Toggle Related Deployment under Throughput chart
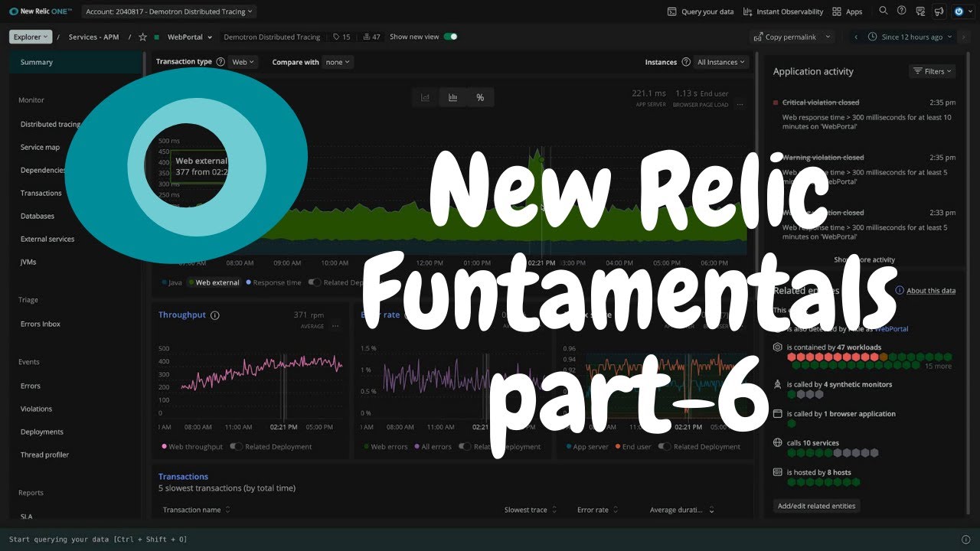The height and width of the screenshot is (551, 980). 236,446
